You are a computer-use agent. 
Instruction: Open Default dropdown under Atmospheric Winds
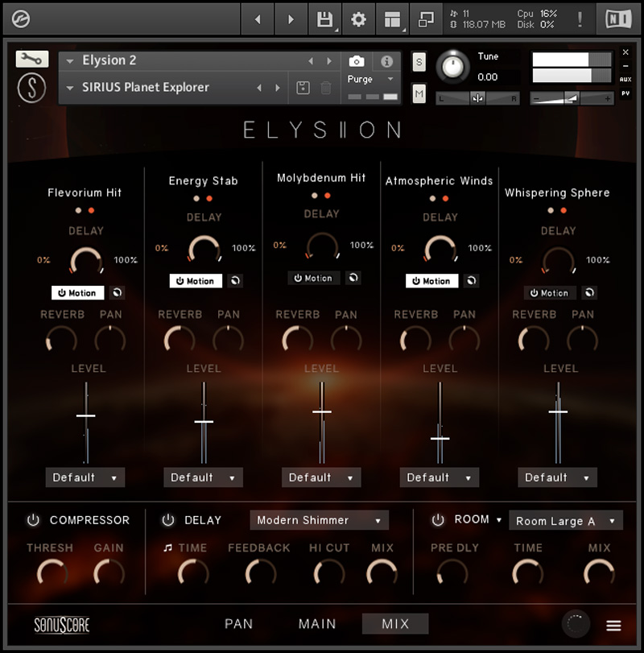(x=440, y=477)
